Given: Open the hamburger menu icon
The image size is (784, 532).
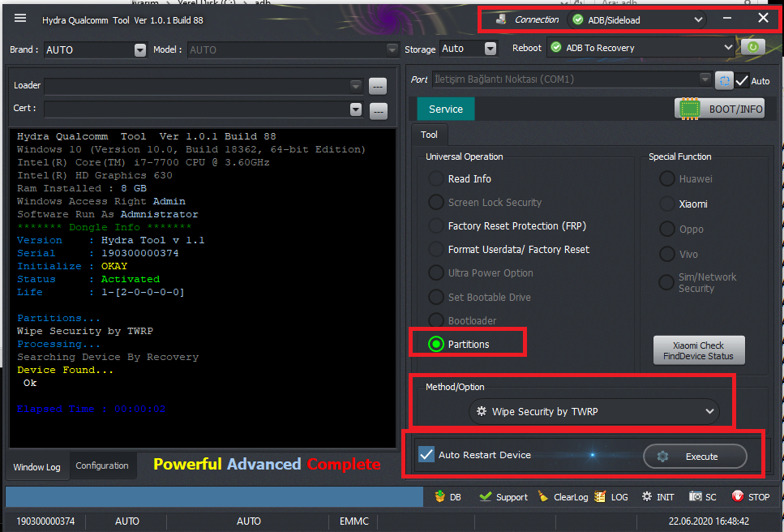Looking at the screenshot, I should coord(20,19).
